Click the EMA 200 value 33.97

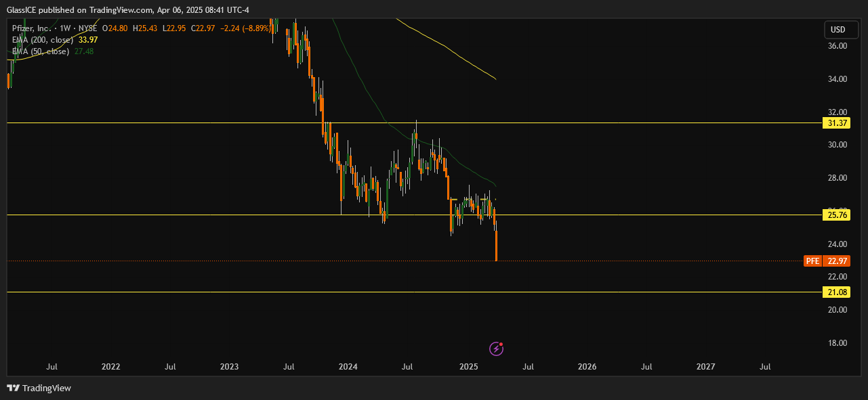click(88, 40)
